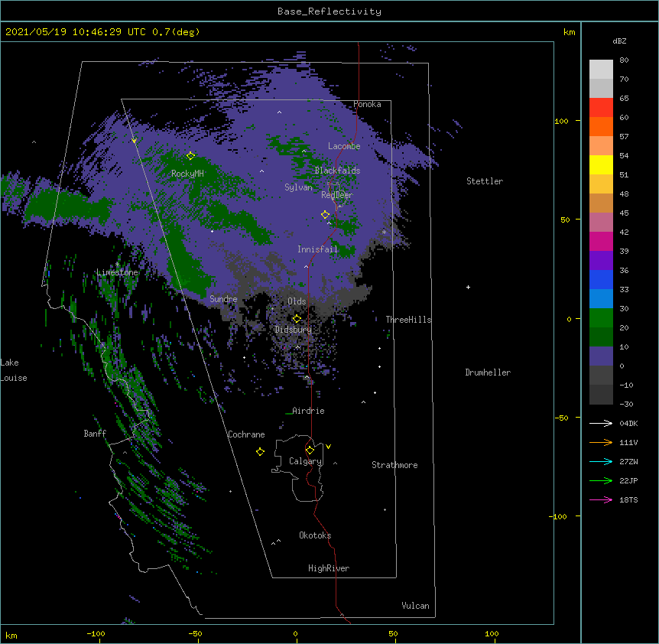
Task: Click the Airdrie label
Action: point(308,411)
